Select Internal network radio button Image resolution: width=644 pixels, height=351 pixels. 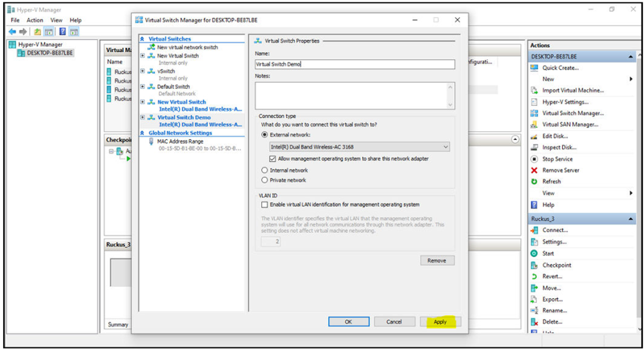(x=264, y=170)
